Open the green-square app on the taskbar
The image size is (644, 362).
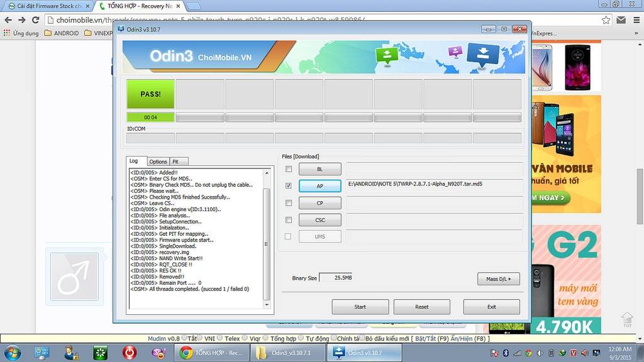point(100,353)
